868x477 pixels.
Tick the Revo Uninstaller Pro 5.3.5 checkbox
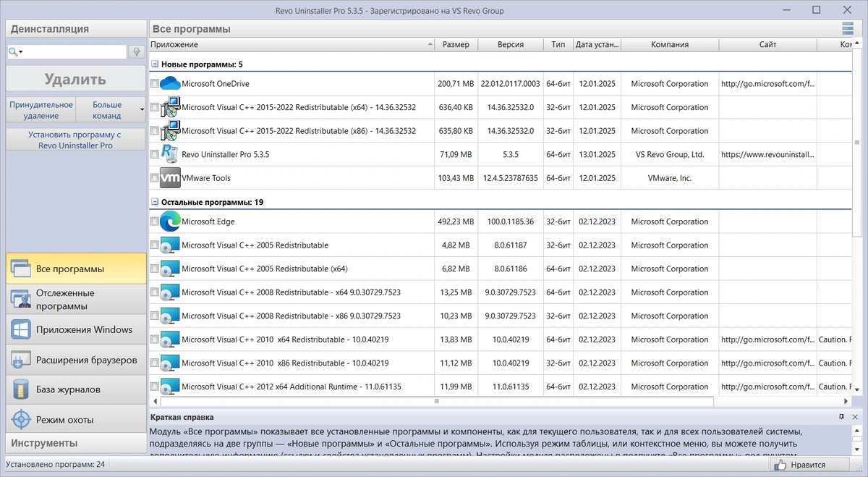[155, 155]
